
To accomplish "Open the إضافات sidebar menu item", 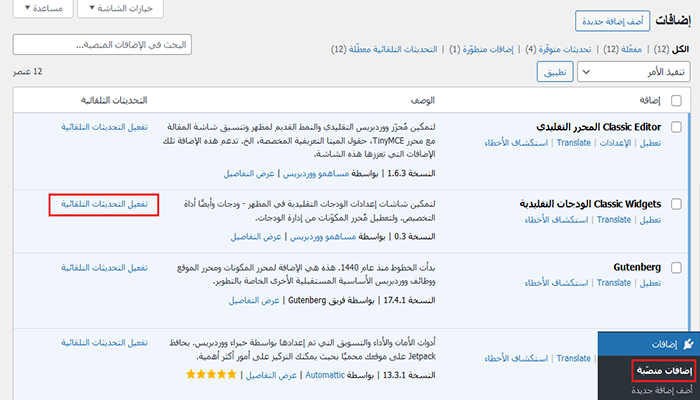I will pyautogui.click(x=649, y=344).
